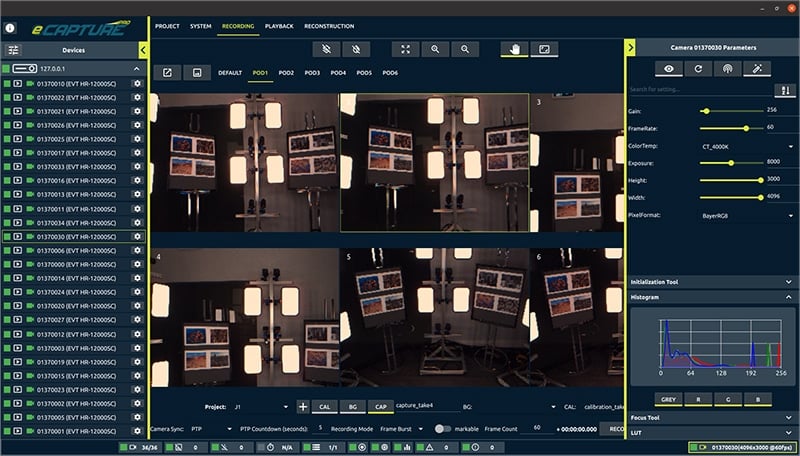Toggle the green checkbox for camera 01370022
Viewport: 800px width, 456px height.
tap(7, 97)
